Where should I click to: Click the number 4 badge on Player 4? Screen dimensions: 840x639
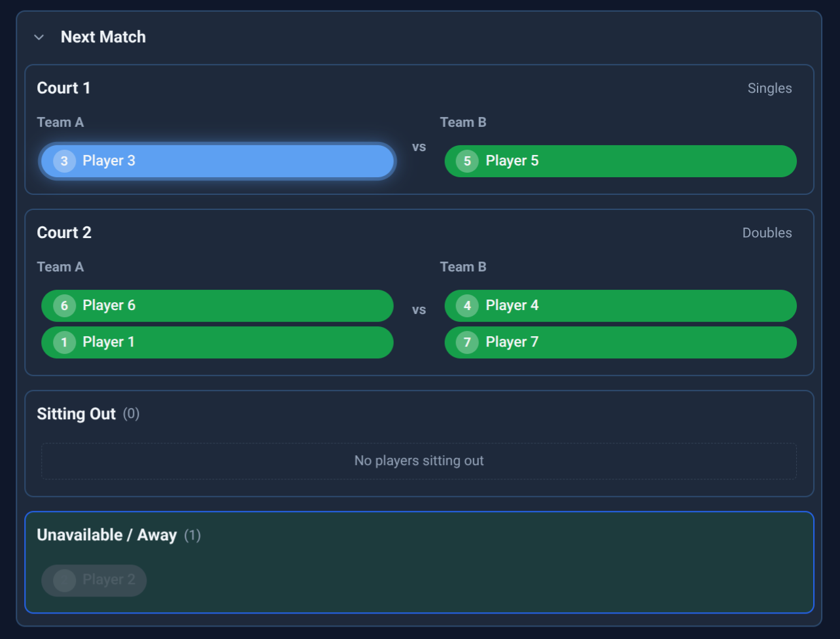tap(466, 305)
